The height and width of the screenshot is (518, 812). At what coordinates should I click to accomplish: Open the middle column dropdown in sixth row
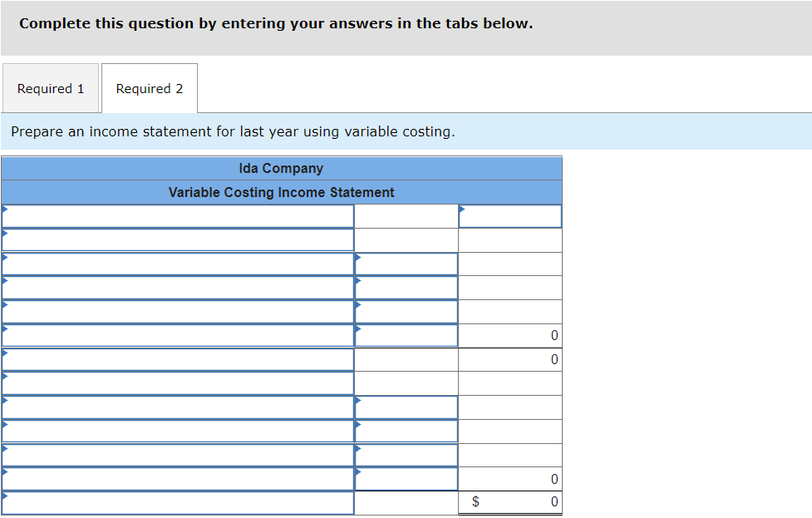point(406,335)
